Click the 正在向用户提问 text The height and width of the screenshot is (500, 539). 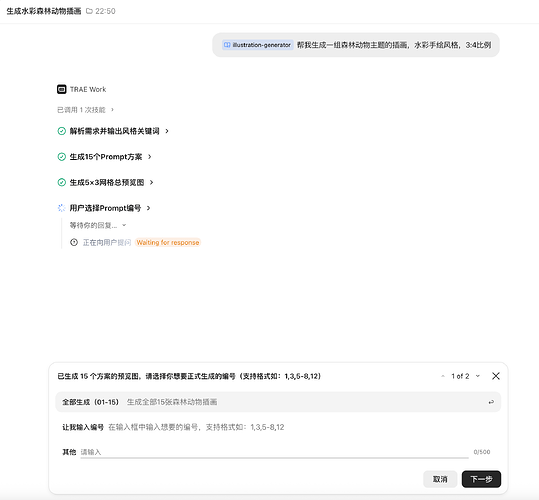point(107,242)
